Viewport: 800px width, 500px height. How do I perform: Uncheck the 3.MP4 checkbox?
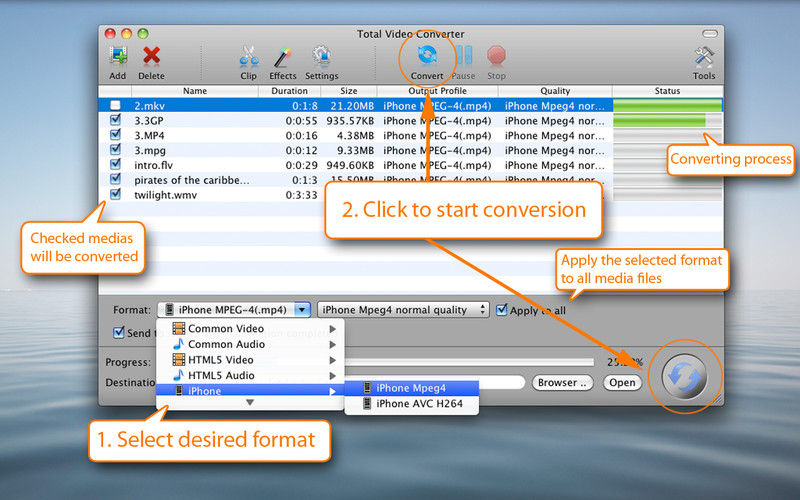click(x=115, y=135)
